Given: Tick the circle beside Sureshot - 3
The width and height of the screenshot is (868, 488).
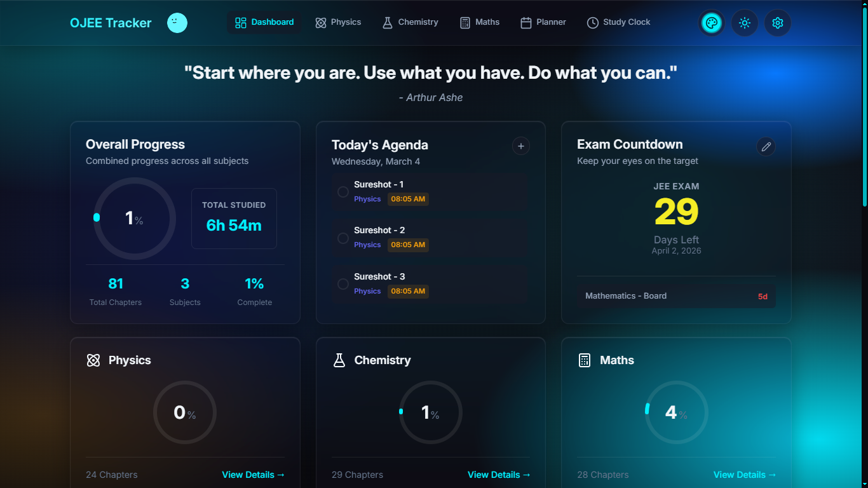Looking at the screenshot, I should [342, 283].
